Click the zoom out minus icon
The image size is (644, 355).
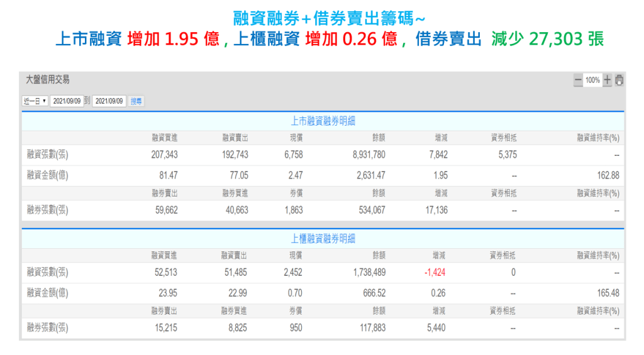[x=577, y=80]
